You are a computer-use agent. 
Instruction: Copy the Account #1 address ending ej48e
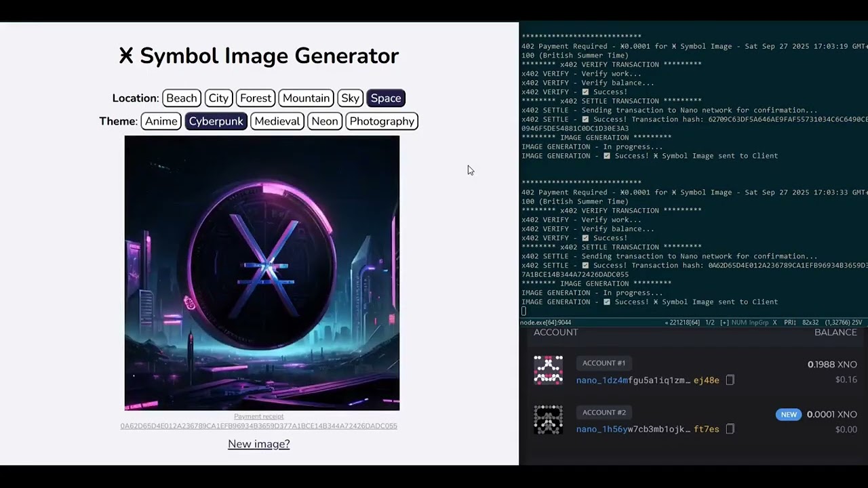730,380
